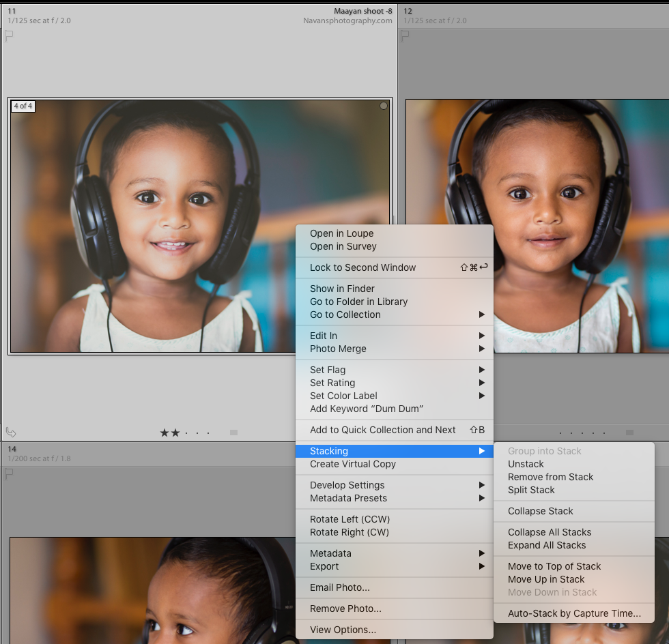Expand the Metadata submenu
This screenshot has width=669, height=644.
pyautogui.click(x=395, y=553)
